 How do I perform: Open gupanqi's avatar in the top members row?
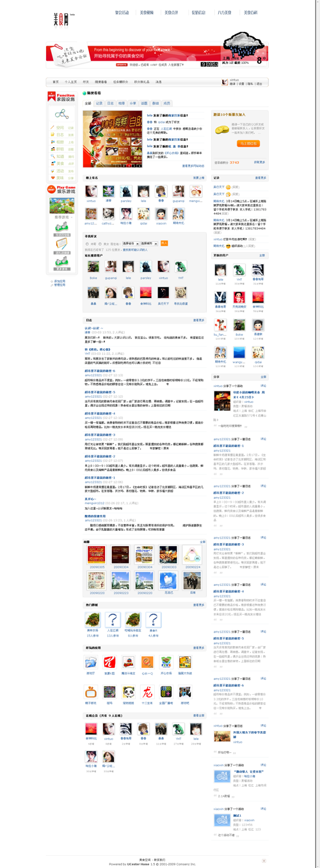(178, 192)
